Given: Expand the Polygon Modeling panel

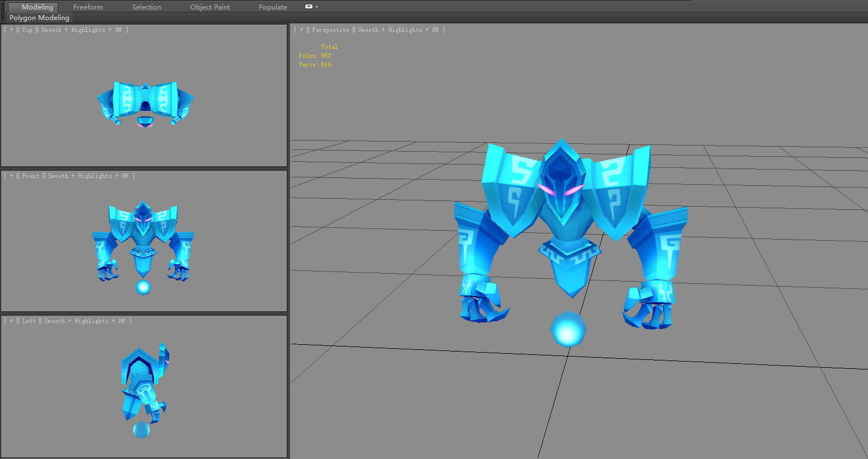Looking at the screenshot, I should 39,18.
